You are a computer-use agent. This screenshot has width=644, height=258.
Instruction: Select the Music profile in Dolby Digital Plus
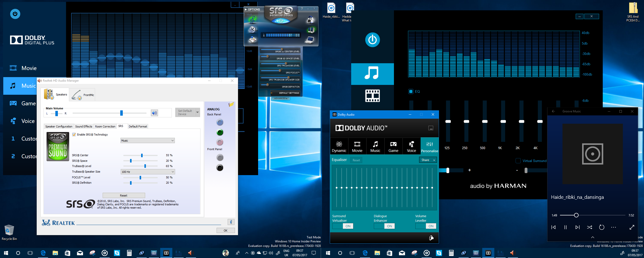pos(20,86)
